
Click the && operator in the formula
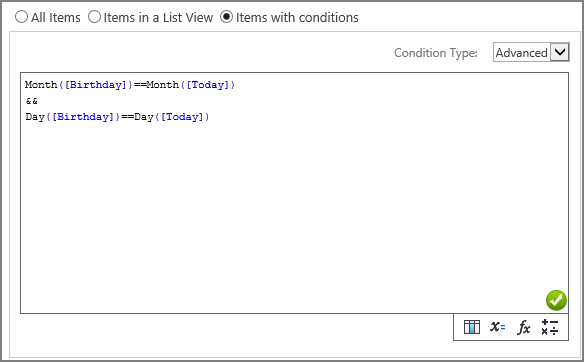(32, 101)
